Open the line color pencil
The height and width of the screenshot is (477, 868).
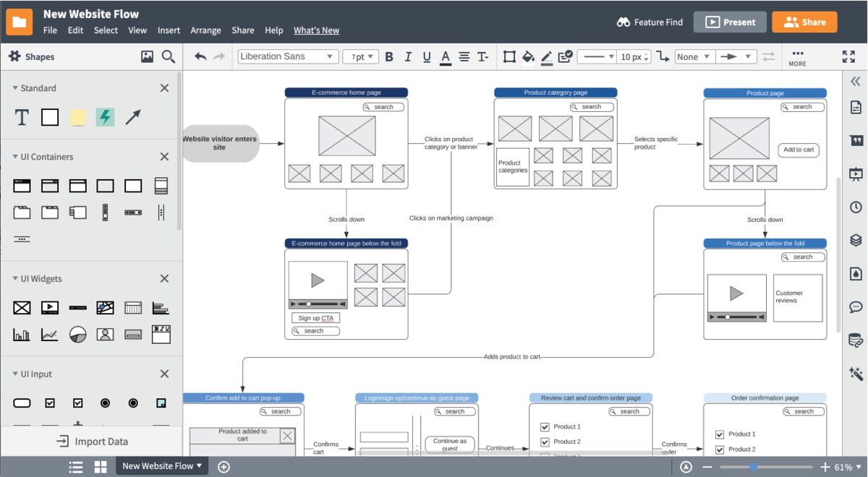point(547,56)
